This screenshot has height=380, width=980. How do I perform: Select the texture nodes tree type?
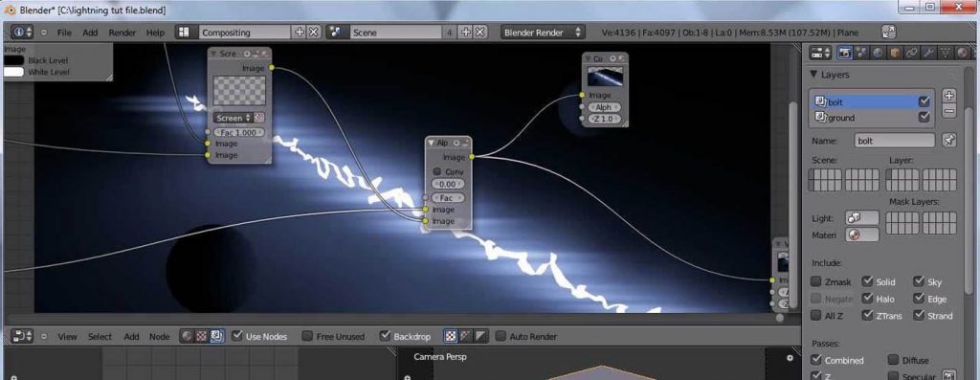tap(201, 336)
